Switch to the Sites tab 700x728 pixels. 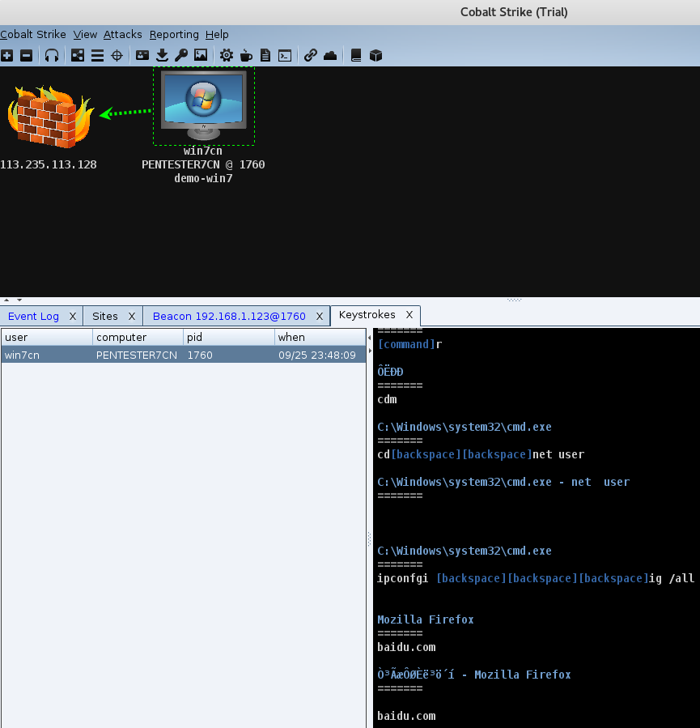point(105,316)
